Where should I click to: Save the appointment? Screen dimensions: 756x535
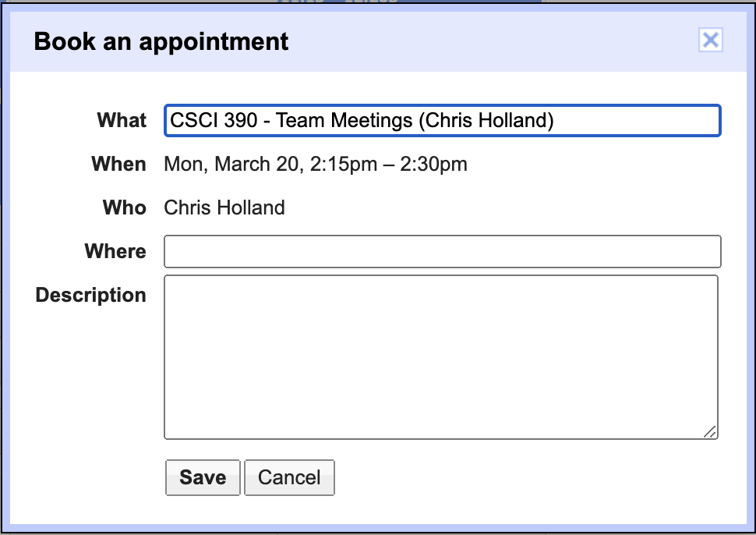coord(203,477)
